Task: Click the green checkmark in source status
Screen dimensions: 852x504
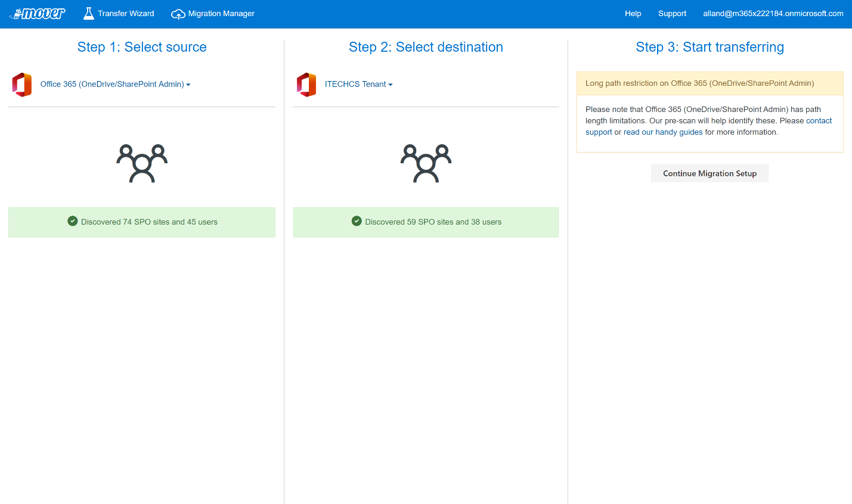Action: (x=73, y=221)
